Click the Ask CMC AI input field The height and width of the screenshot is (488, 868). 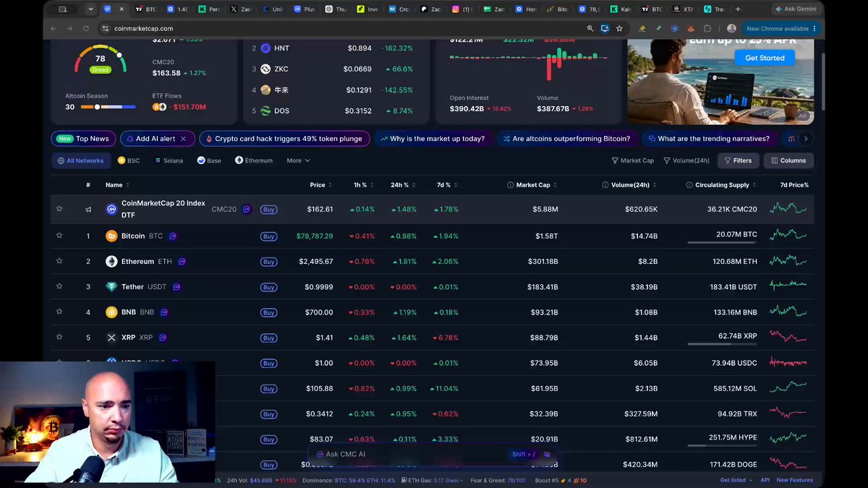point(433,454)
